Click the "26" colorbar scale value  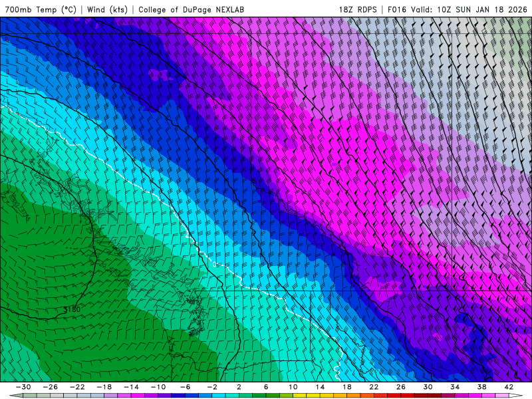[401, 387]
